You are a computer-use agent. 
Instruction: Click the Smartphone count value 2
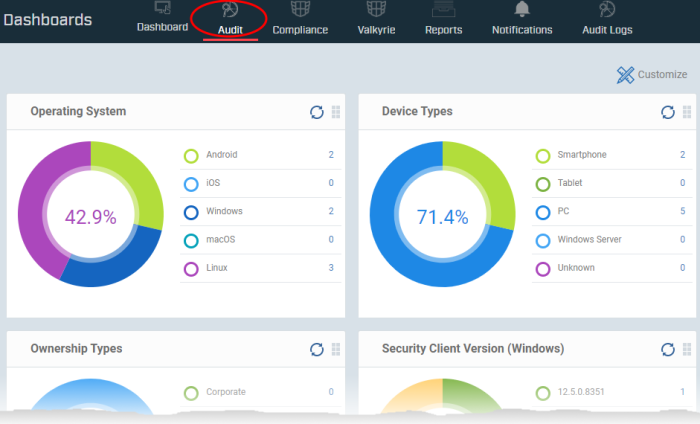(x=682, y=155)
